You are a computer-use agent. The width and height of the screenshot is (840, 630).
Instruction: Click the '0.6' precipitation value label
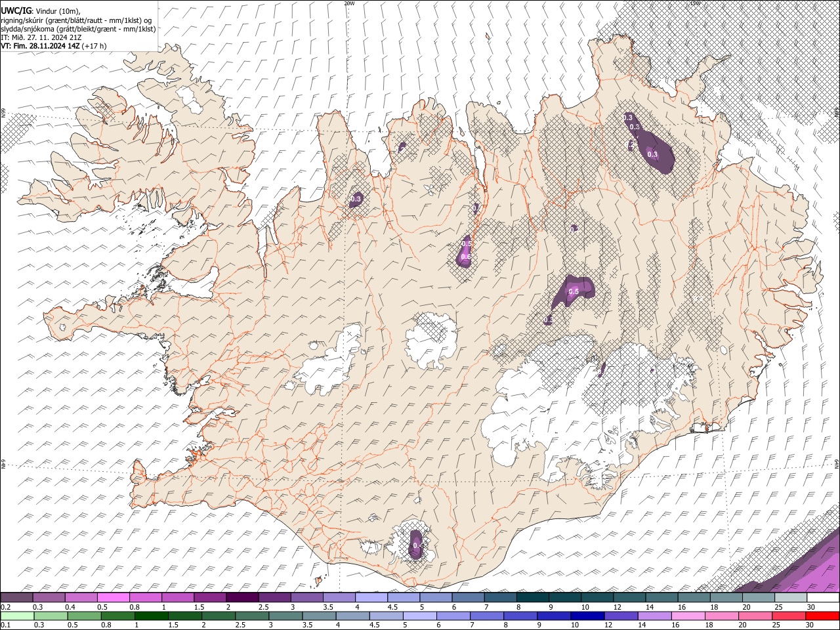point(466,257)
